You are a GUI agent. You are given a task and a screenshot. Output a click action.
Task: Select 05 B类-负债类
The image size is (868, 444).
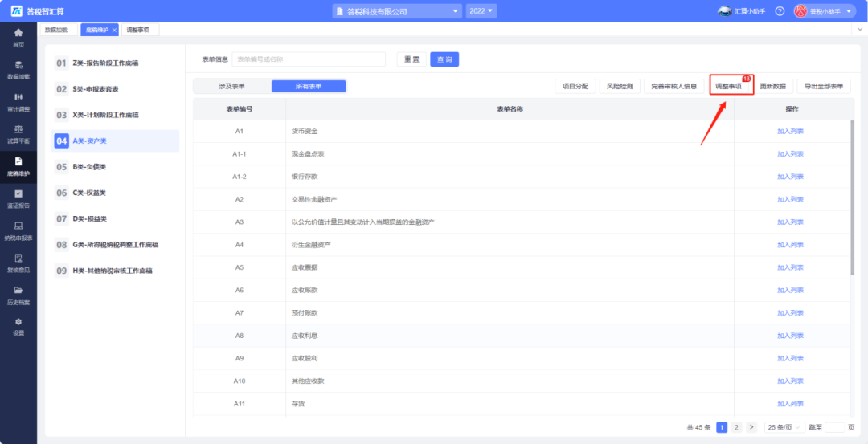tap(115, 167)
